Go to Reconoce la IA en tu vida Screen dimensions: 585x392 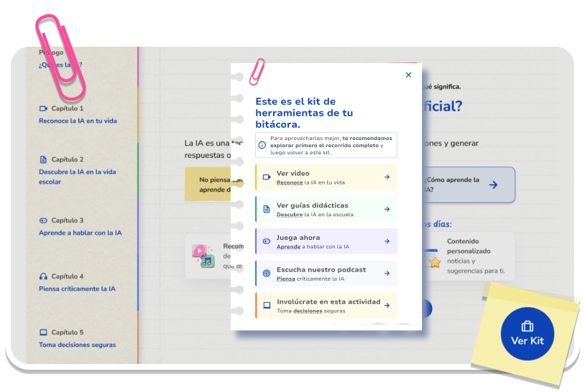point(78,121)
